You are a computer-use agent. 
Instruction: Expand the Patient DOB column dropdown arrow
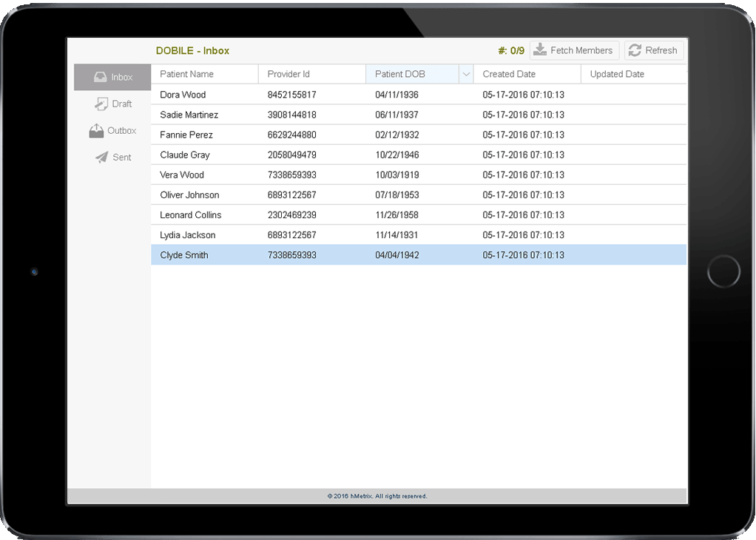click(x=466, y=74)
